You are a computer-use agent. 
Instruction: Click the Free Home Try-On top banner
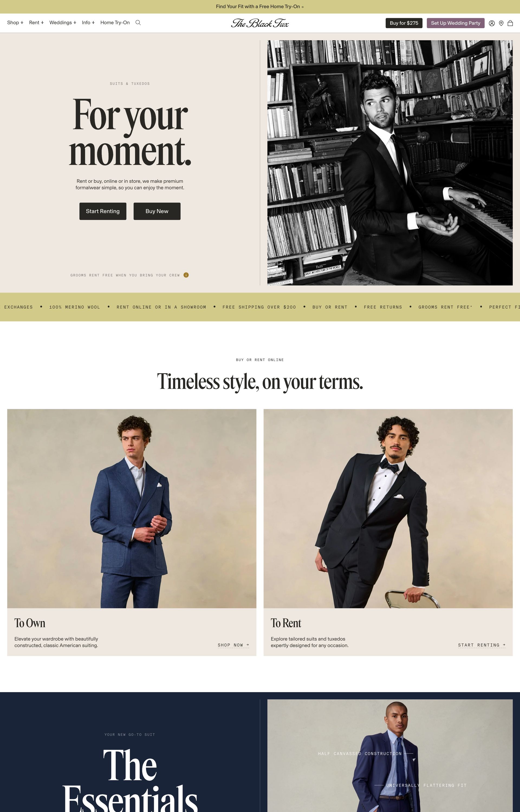(x=260, y=6)
